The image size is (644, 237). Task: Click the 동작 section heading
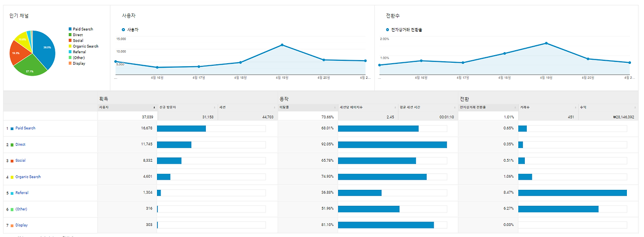(284, 99)
